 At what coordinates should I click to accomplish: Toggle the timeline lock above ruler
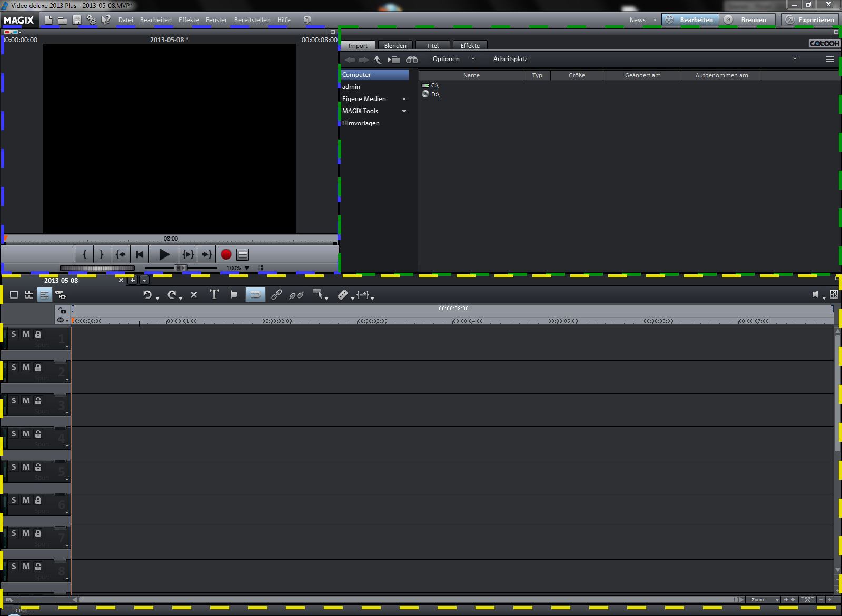tap(63, 311)
